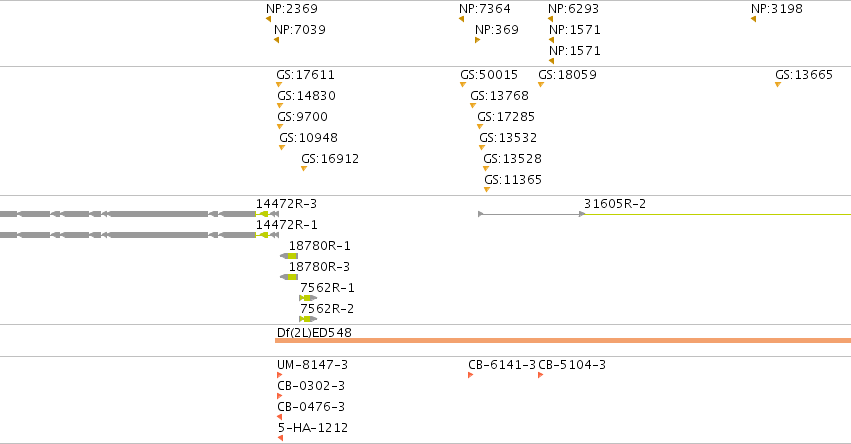Click the 5-HA-1212 red arrow marker
The image size is (851, 444).
point(280,438)
